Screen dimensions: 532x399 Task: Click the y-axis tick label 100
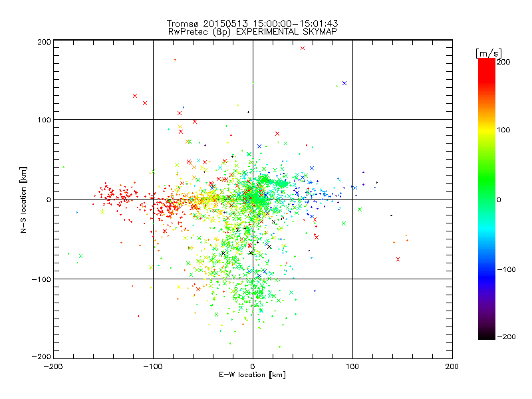[x=44, y=120]
